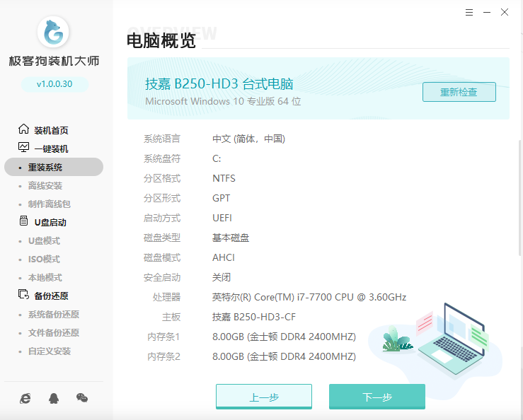Click the 技嘉 B250-HD3 台式电脑 title
Screen dimensions: 523x420
219,84
